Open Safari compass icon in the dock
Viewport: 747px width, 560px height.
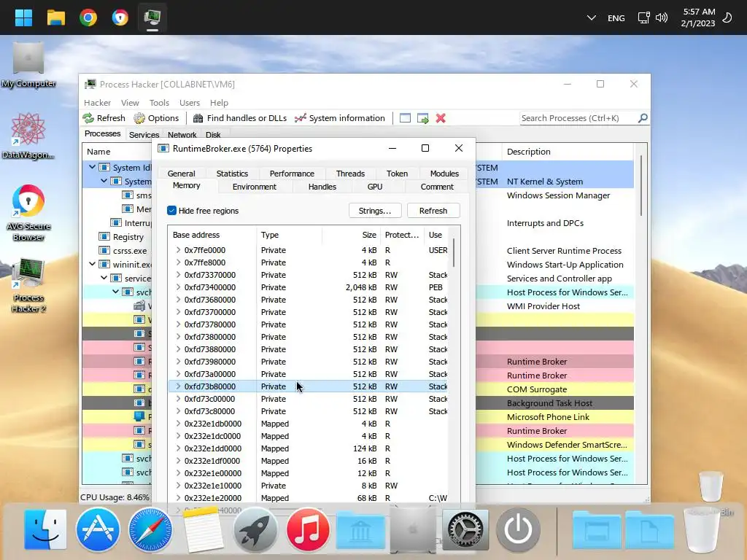tap(150, 529)
